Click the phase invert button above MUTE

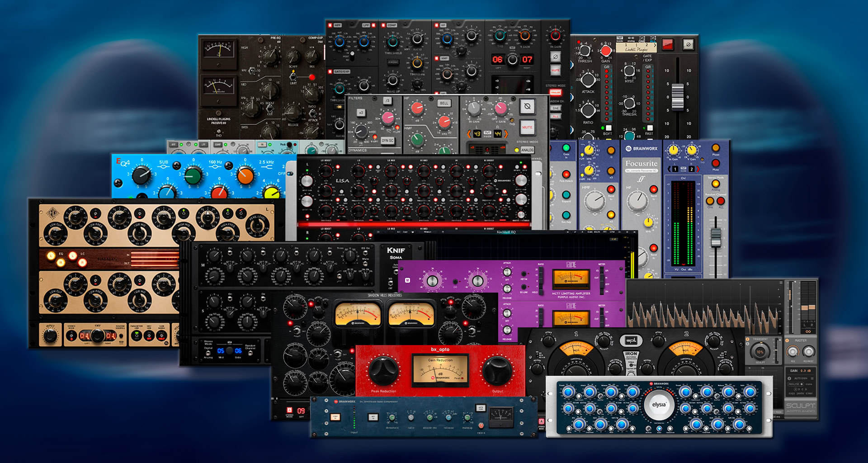(527, 107)
